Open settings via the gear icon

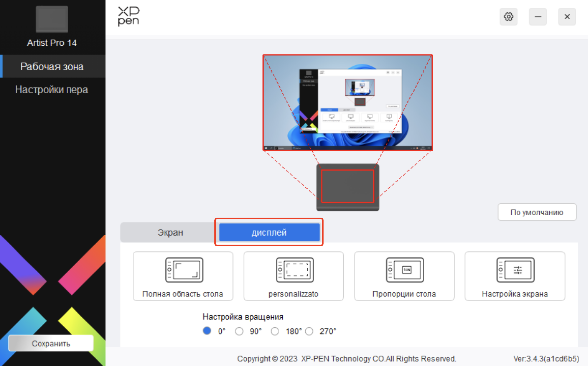click(508, 17)
